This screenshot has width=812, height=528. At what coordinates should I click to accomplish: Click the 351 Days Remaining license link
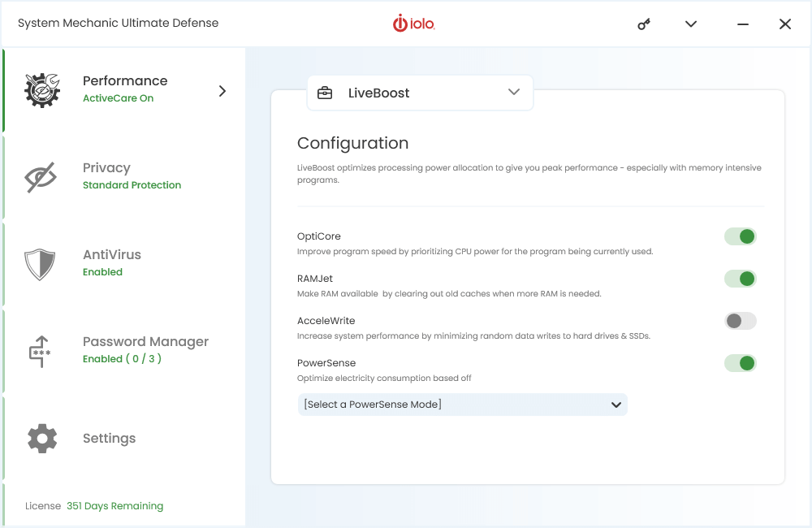114,505
